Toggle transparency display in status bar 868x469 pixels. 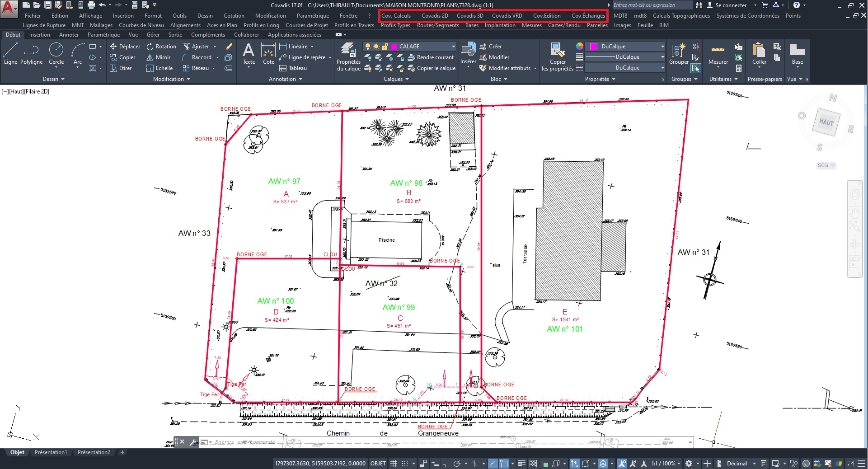click(x=533, y=464)
